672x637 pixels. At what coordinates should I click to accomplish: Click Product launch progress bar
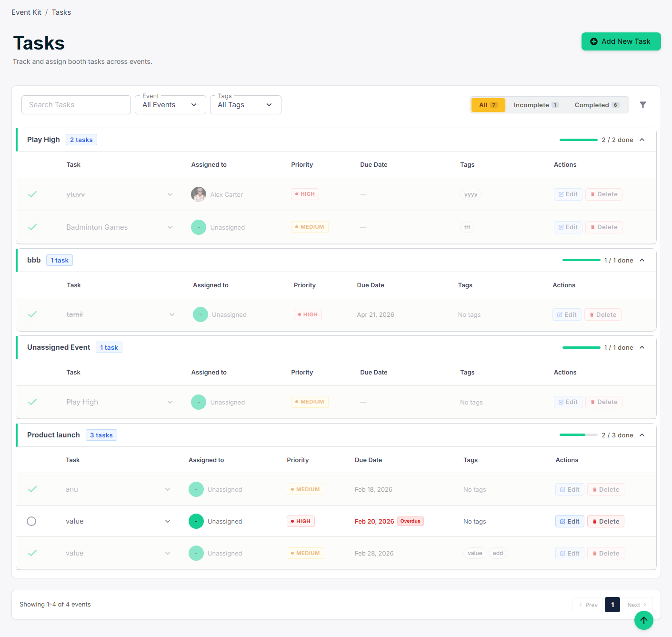click(x=579, y=435)
